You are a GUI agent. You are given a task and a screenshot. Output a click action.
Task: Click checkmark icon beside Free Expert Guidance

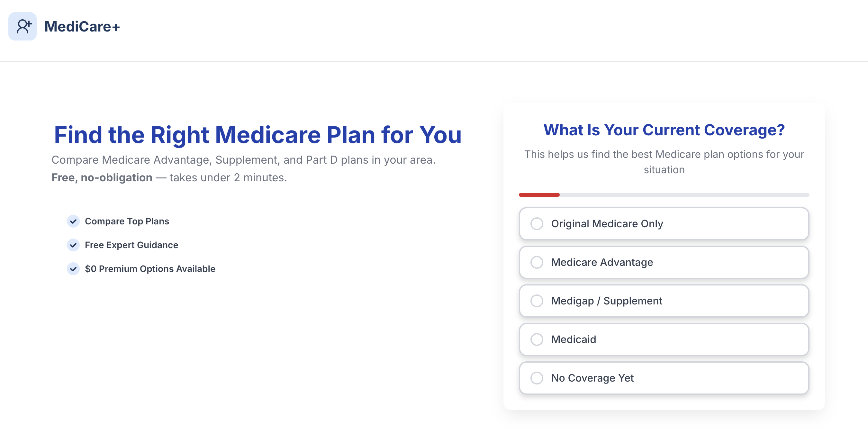click(73, 245)
